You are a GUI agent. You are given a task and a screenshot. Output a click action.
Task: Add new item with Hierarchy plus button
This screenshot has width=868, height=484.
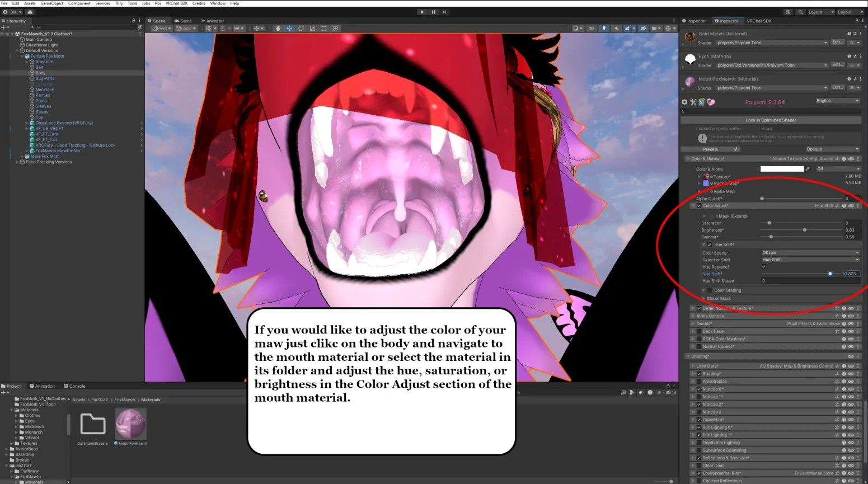point(4,27)
